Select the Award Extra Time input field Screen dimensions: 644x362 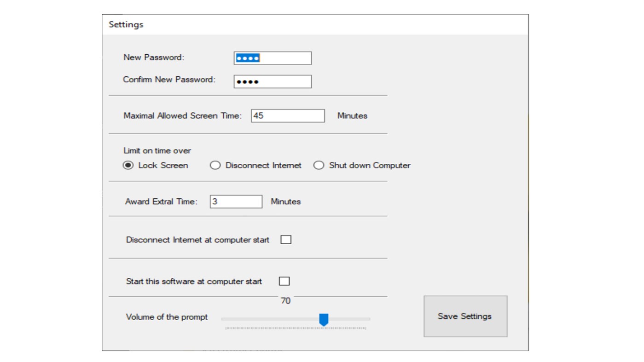click(236, 201)
